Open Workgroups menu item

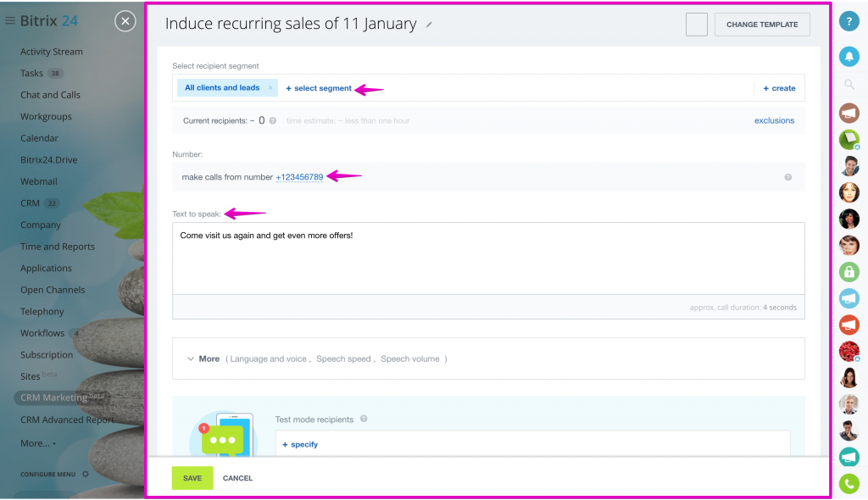pos(46,116)
